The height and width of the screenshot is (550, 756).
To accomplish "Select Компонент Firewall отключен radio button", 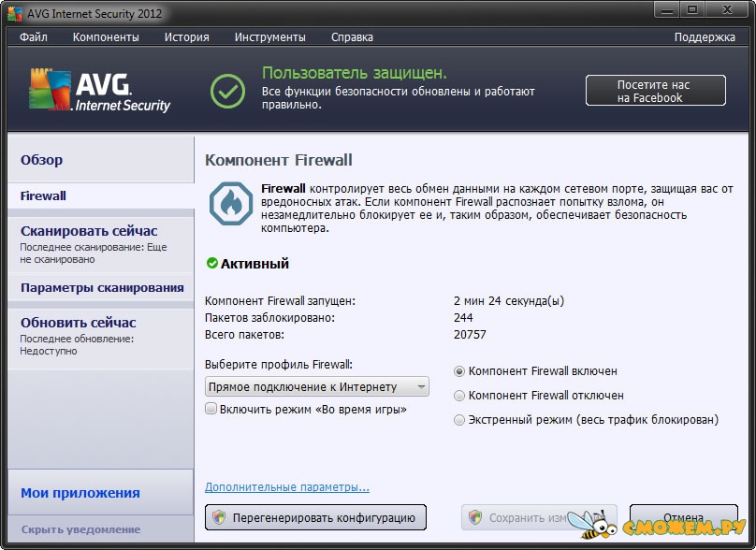I will (x=459, y=396).
